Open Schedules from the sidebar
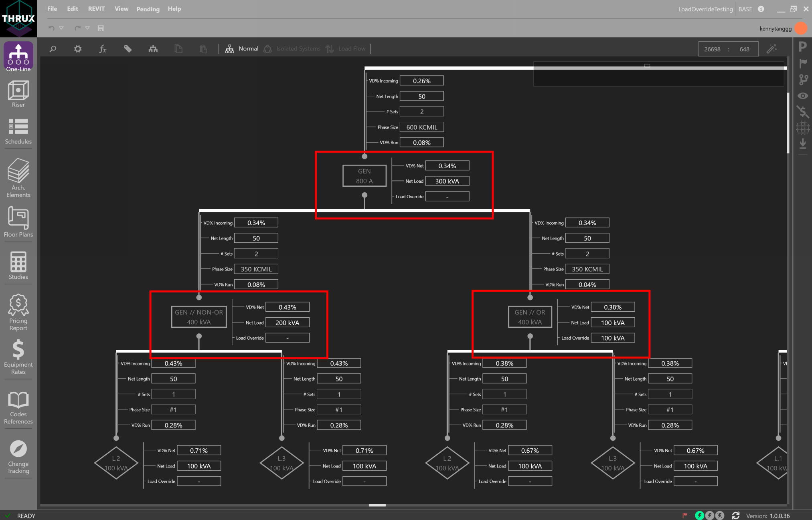 click(x=18, y=131)
